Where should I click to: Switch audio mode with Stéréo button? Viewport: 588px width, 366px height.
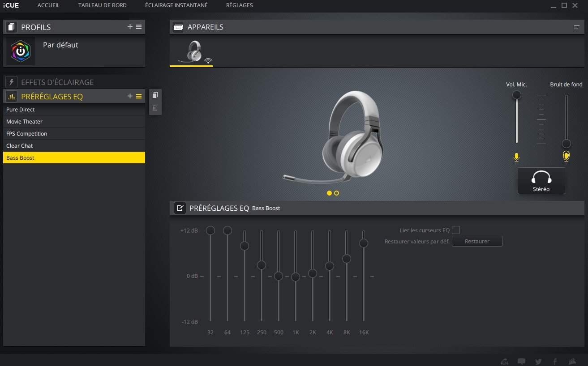point(541,181)
